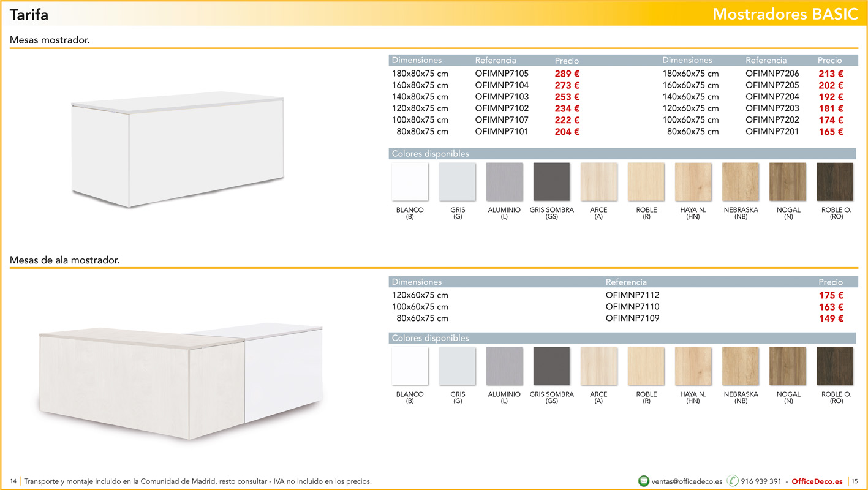
Task: Select ARCE swatch in Mesas mostrador colors
Action: coord(598,181)
